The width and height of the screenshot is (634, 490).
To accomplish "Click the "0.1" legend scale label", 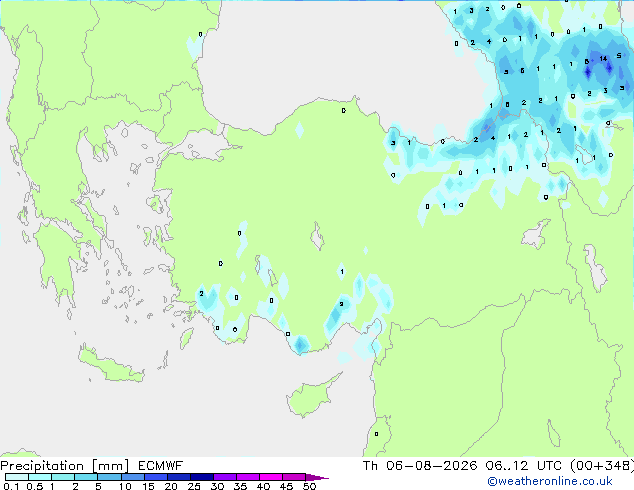I will click(x=11, y=486).
